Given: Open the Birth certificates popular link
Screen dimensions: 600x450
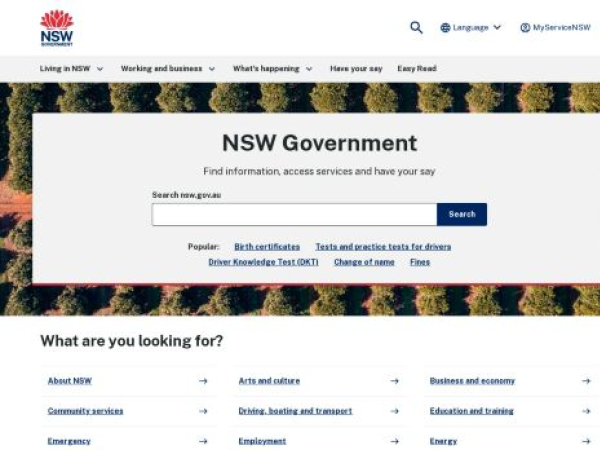Looking at the screenshot, I should tap(267, 247).
